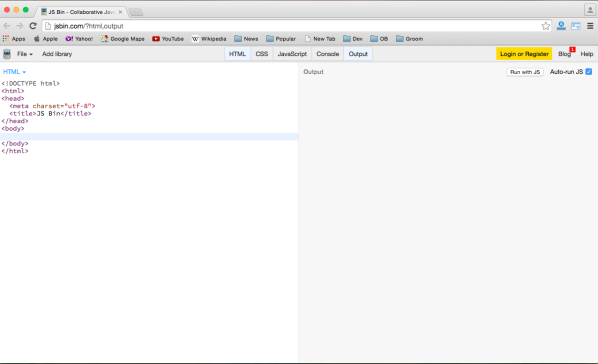Open the File dropdown menu
The height and width of the screenshot is (364, 598).
[x=25, y=54]
